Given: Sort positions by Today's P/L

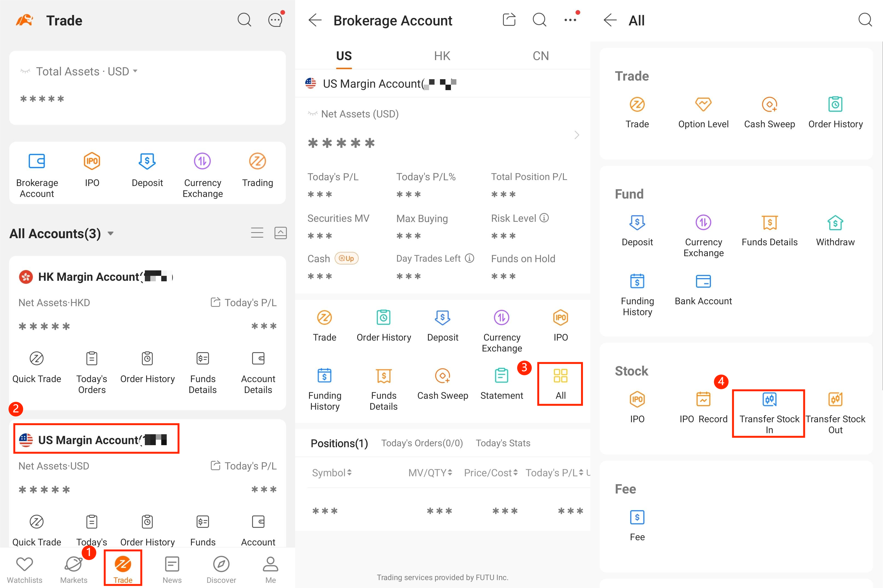Looking at the screenshot, I should click(x=554, y=472).
